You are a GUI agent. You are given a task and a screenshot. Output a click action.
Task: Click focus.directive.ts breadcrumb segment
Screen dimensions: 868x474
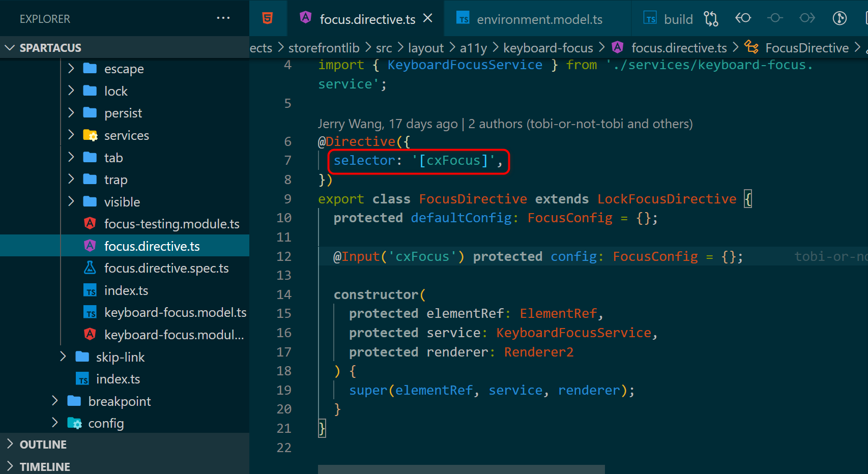(x=679, y=48)
